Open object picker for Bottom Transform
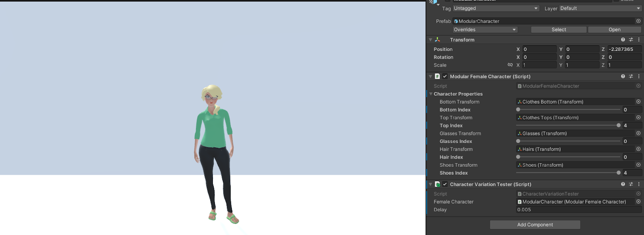Screen dimensions: 644x235 coord(638,102)
